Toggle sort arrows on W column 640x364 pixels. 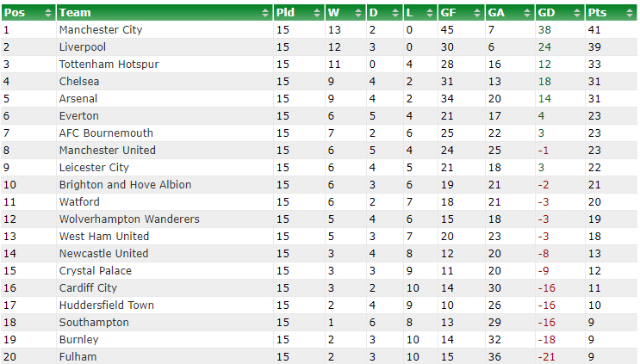click(x=358, y=13)
